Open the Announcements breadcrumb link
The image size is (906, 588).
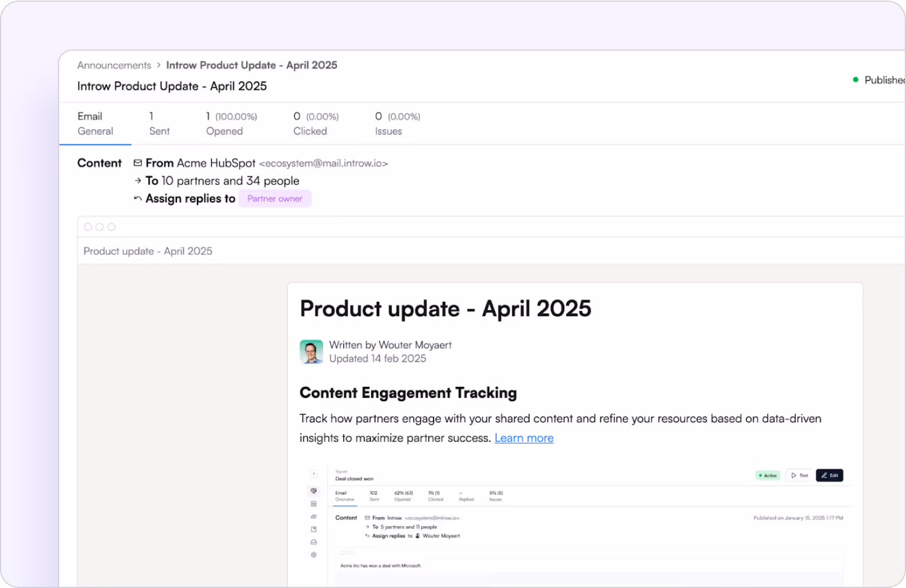point(114,65)
